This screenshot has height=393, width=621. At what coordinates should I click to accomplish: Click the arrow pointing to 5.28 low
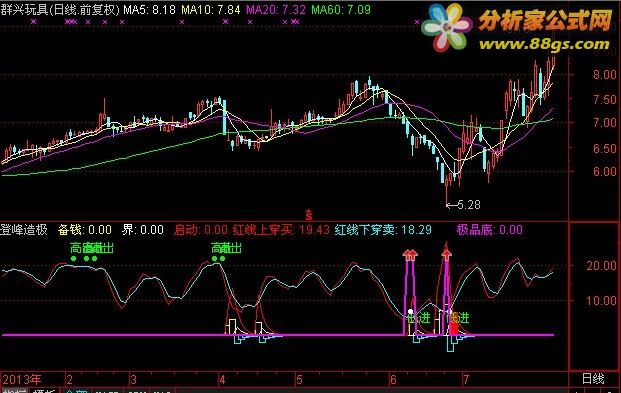pyautogui.click(x=451, y=205)
